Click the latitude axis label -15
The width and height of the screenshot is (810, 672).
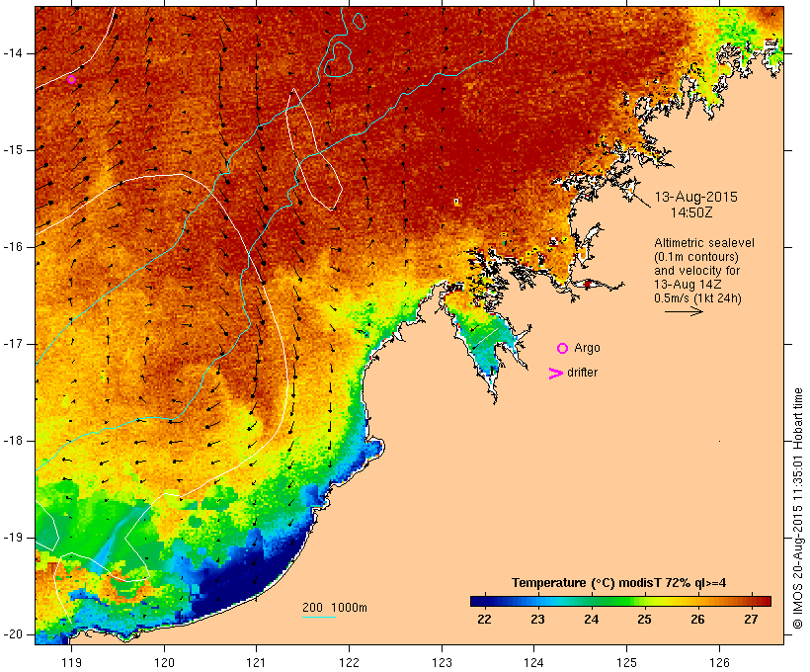coord(13,150)
